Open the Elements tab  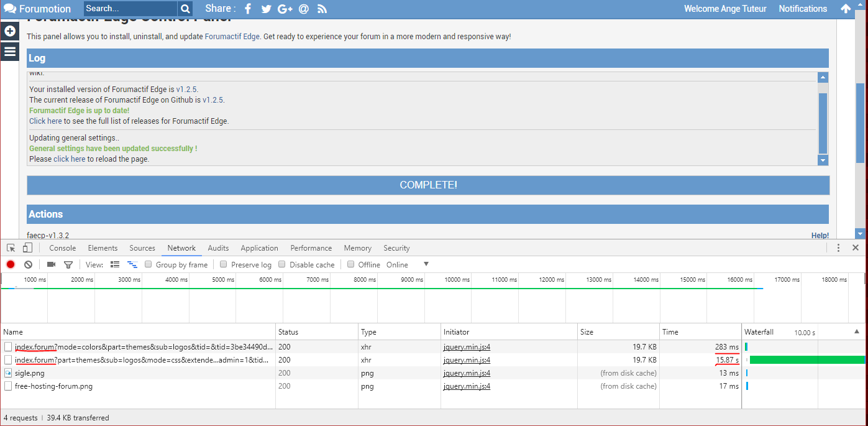coord(103,248)
